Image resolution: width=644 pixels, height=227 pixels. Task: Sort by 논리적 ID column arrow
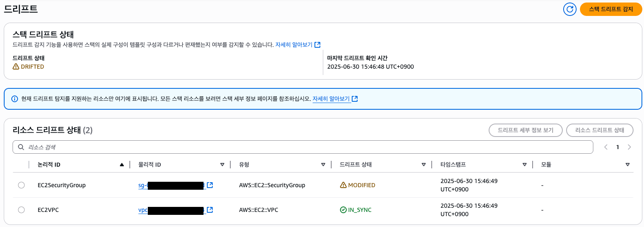122,165
